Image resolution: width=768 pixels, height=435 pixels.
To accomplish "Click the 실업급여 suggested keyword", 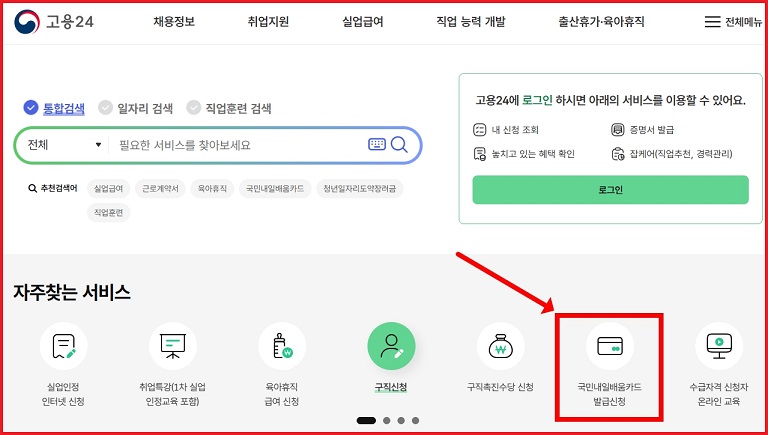I will click(109, 189).
